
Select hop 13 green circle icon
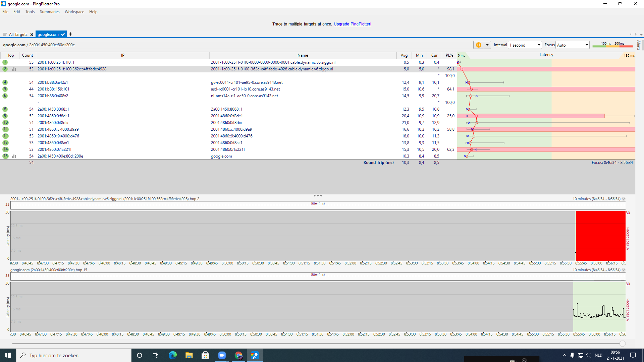5,143
